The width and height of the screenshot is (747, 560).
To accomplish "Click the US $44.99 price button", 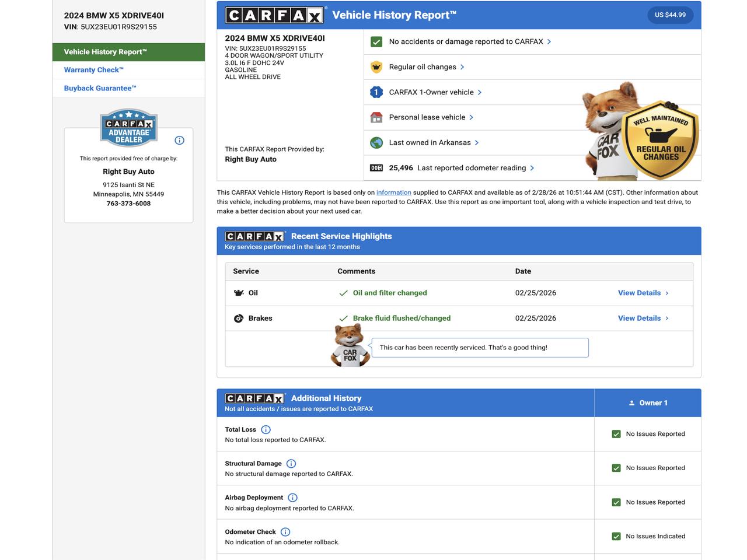I will [670, 15].
